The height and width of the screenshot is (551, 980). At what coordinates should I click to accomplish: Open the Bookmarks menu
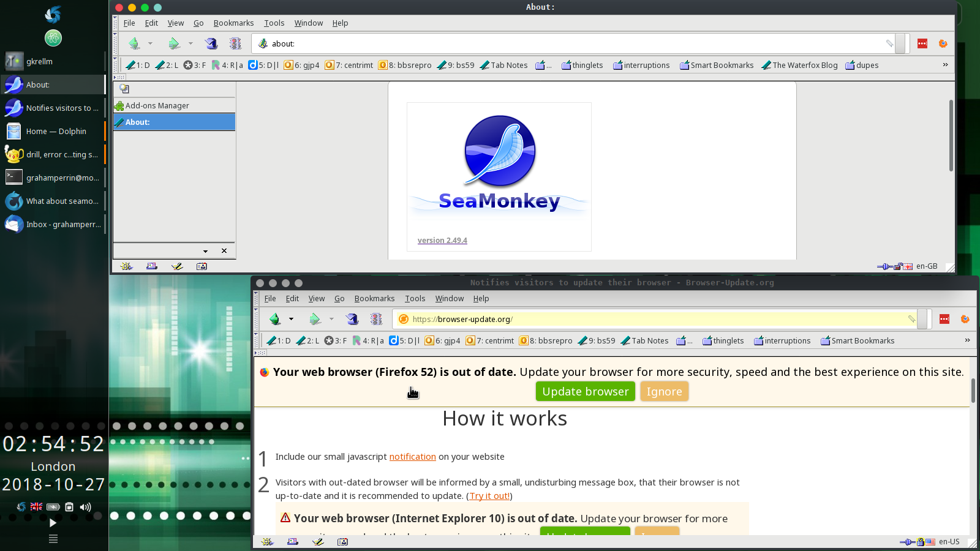pos(233,23)
